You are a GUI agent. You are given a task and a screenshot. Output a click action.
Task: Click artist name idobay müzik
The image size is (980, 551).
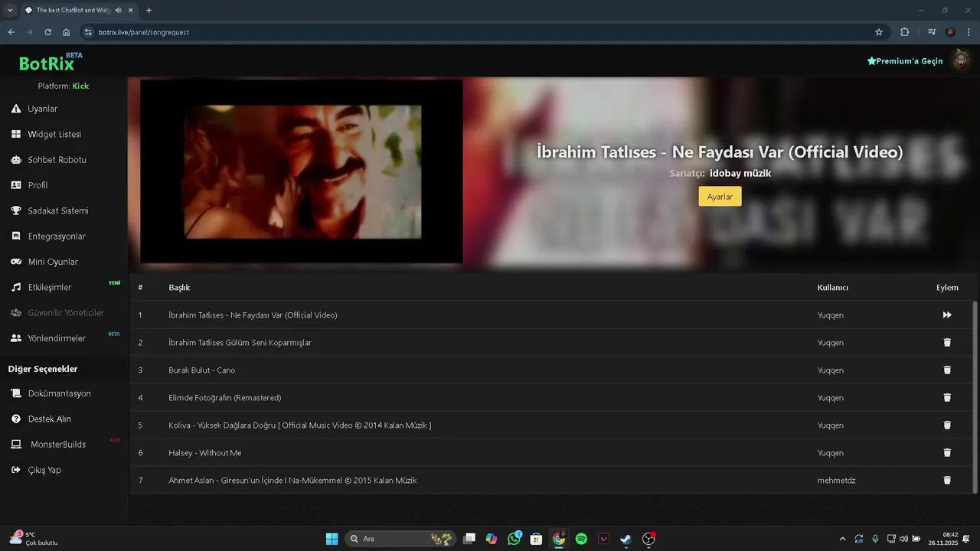coord(740,173)
